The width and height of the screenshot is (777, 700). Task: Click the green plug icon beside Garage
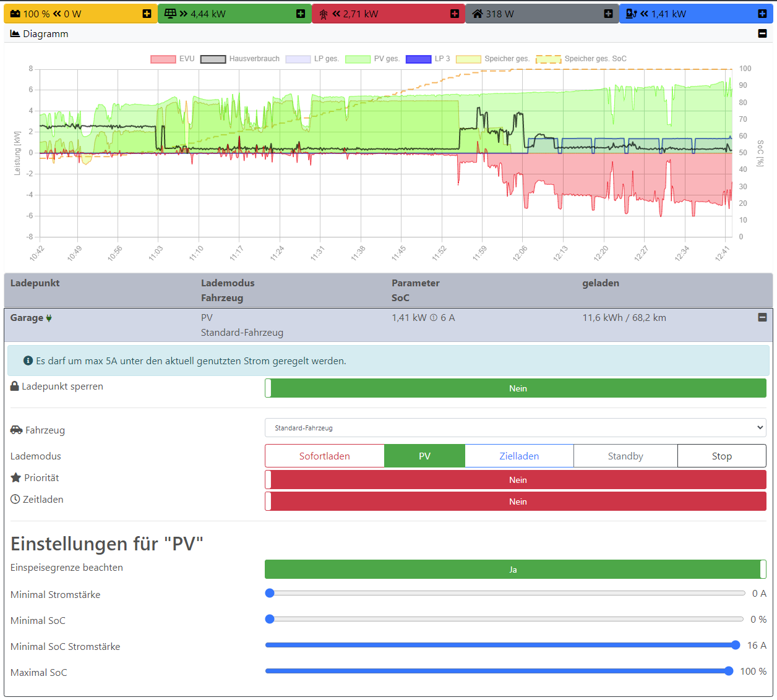click(49, 318)
